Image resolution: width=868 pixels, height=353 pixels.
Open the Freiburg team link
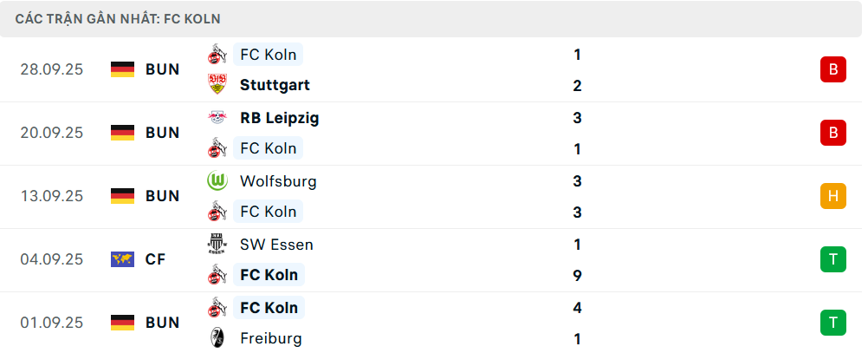[x=271, y=338]
